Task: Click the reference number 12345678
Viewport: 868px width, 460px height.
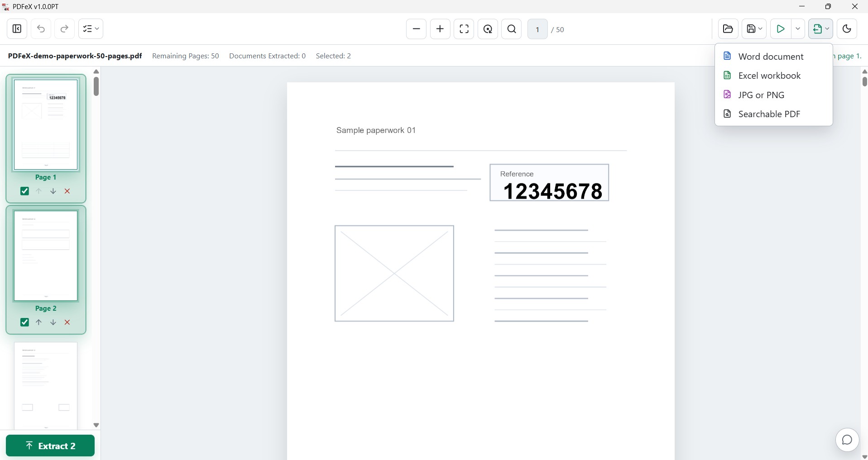Action: point(553,191)
